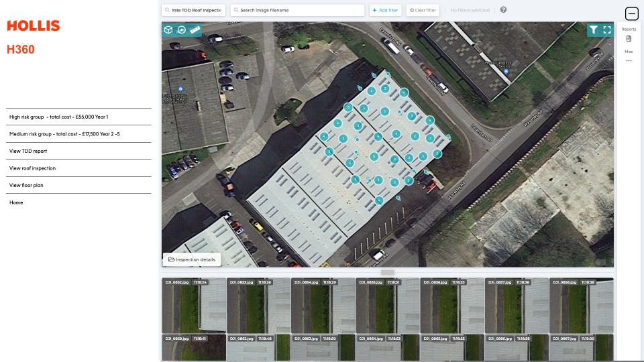Grab the splitter handle between map and thumbnails
The height and width of the screenshot is (362, 644).
coord(387,272)
